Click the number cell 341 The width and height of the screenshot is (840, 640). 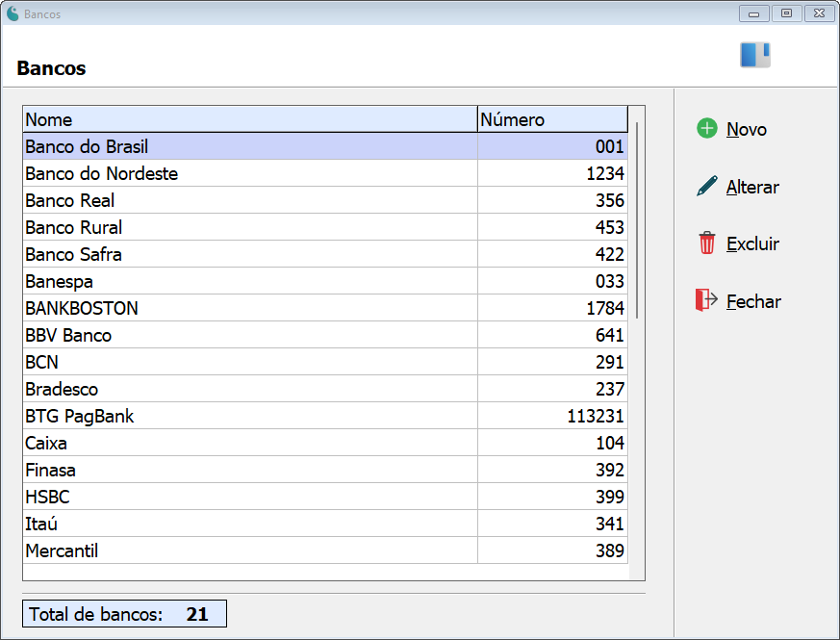pyautogui.click(x=552, y=524)
